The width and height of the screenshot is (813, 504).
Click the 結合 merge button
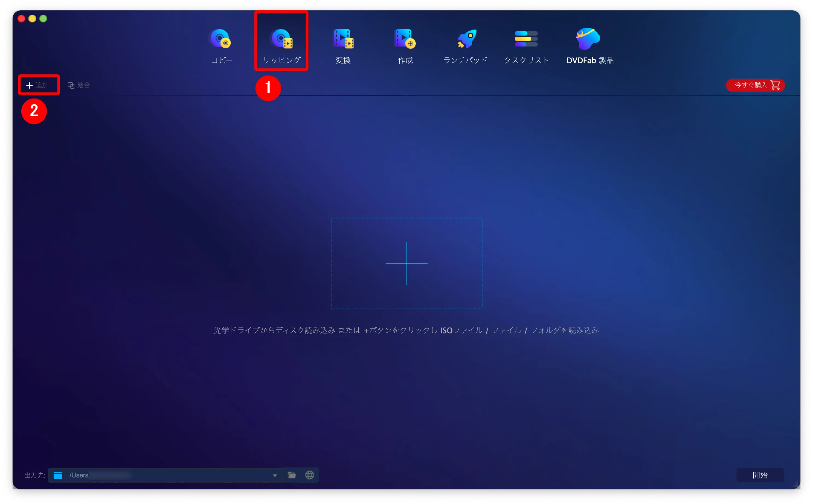[79, 85]
